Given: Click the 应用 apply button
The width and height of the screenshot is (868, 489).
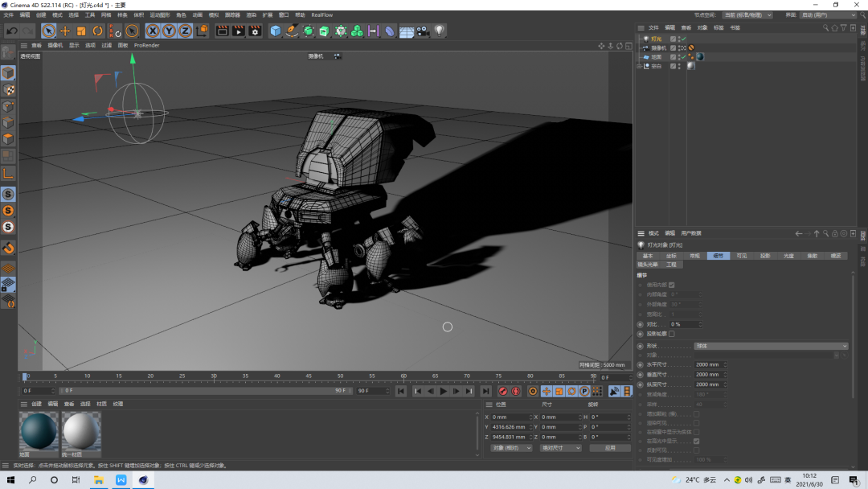Looking at the screenshot, I should pos(610,448).
